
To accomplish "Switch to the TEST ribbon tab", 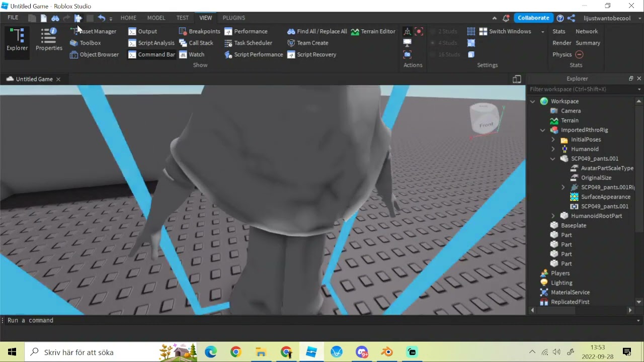I will click(183, 18).
